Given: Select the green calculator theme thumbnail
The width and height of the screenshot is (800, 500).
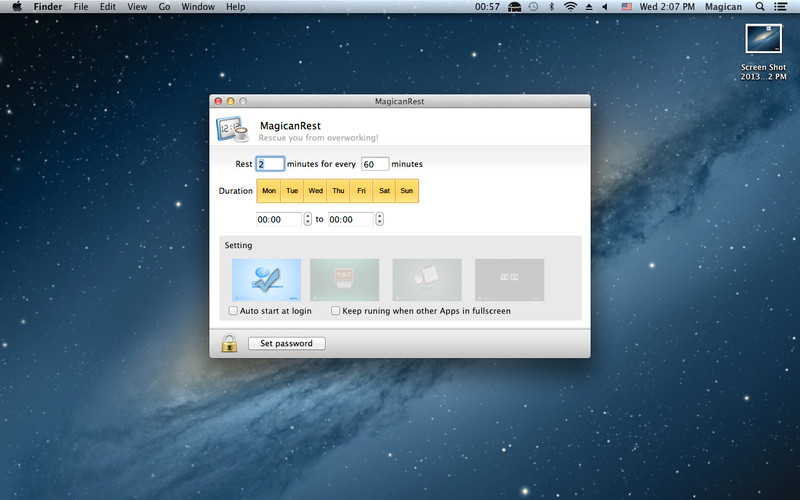Looking at the screenshot, I should 344,280.
